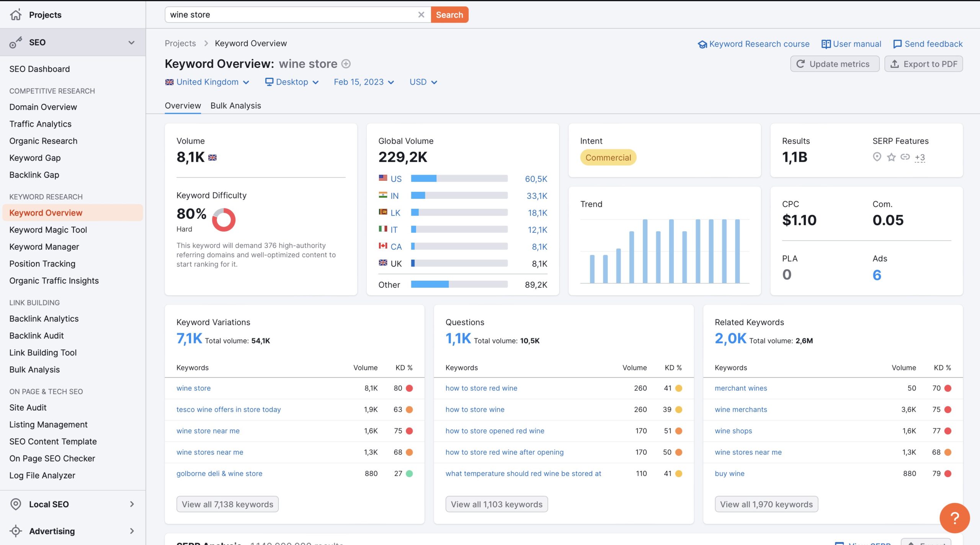Screen dimensions: 980x545
Task: Open SEO Dashboard in the sidebar
Action: point(39,69)
